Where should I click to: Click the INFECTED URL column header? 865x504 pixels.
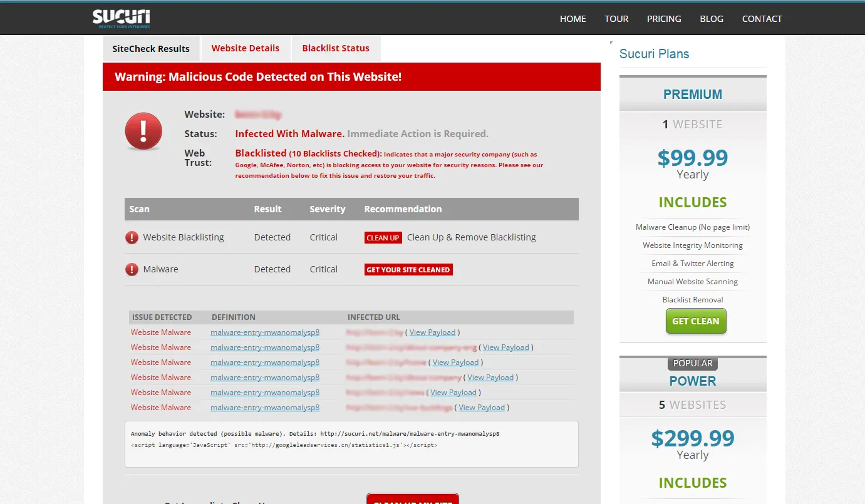tap(374, 317)
